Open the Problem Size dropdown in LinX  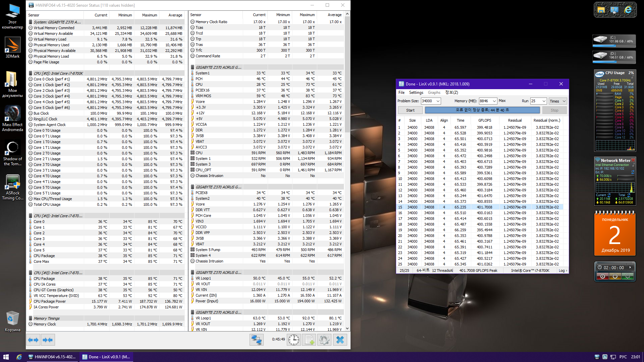pyautogui.click(x=438, y=101)
